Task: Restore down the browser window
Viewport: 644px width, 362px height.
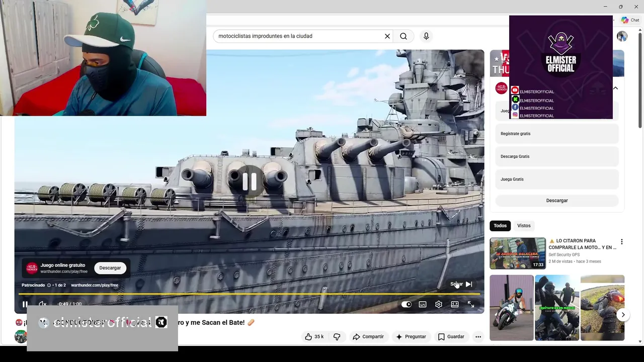Action: pyautogui.click(x=620, y=7)
